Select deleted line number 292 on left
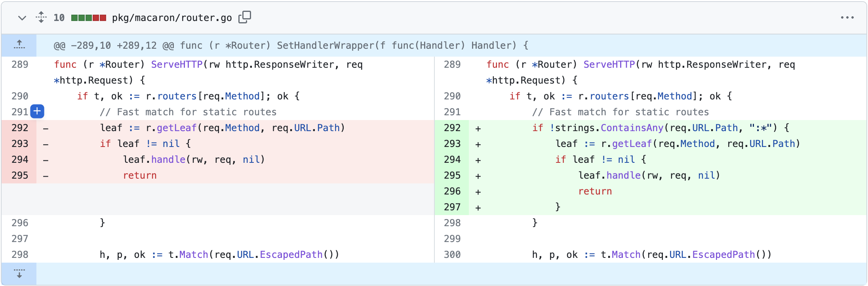868x286 pixels. point(20,128)
